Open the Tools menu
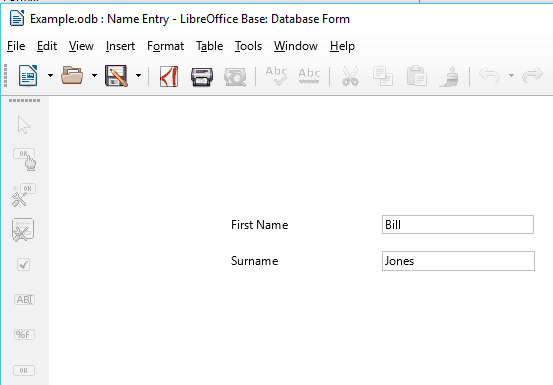Screen dimensions: 553x385 coord(248,46)
